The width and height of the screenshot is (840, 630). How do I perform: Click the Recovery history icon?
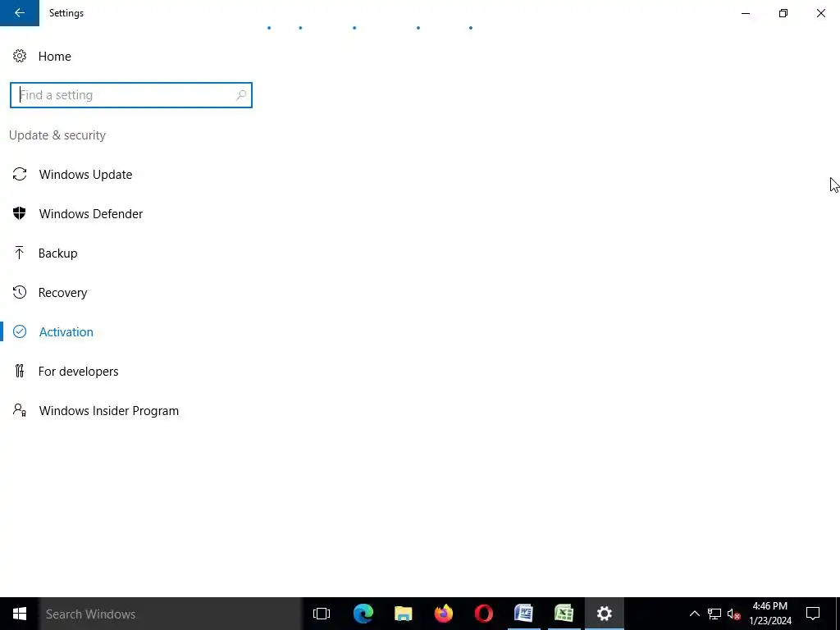(20, 292)
